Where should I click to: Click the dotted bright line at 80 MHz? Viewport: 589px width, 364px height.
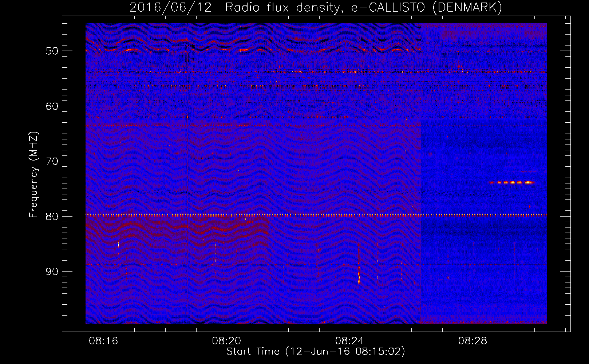point(316,215)
